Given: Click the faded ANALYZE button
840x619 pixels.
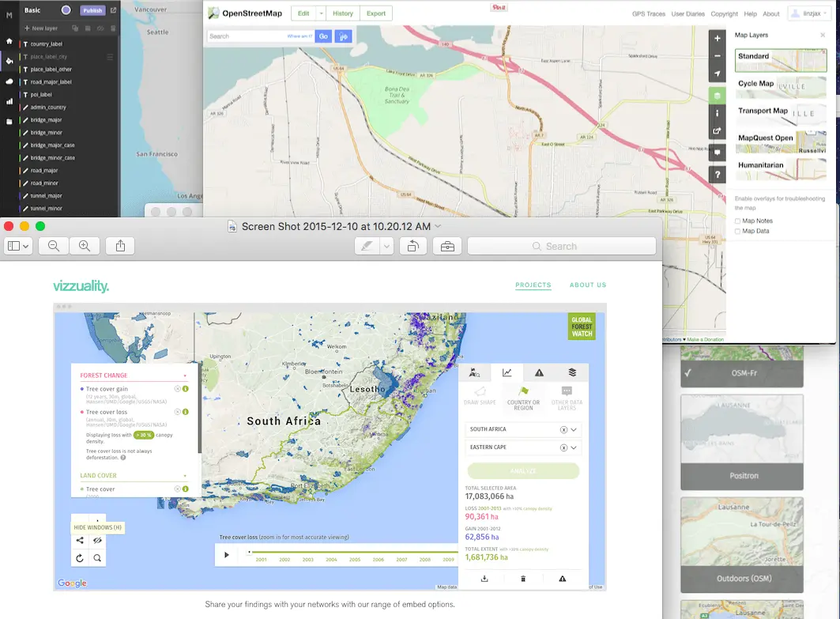Looking at the screenshot, I should click(x=523, y=470).
